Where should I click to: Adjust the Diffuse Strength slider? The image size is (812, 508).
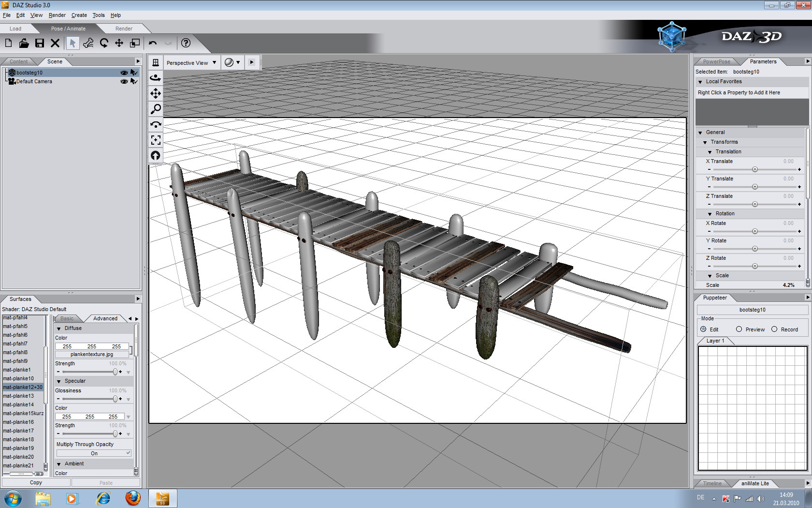pos(89,372)
